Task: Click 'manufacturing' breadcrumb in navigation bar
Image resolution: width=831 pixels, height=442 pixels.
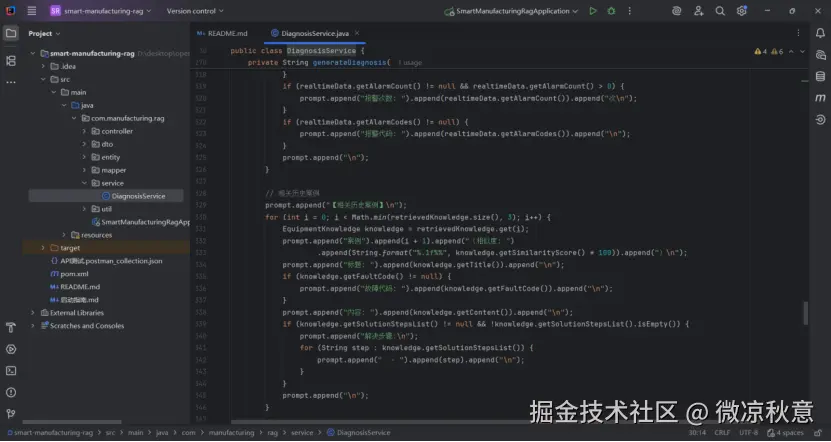Action: coord(231,433)
